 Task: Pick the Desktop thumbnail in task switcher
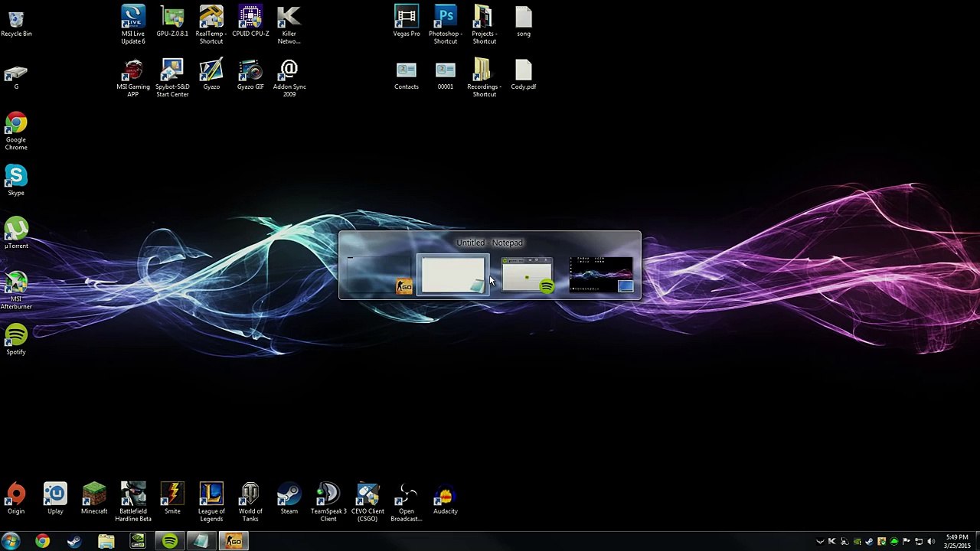[x=602, y=275]
